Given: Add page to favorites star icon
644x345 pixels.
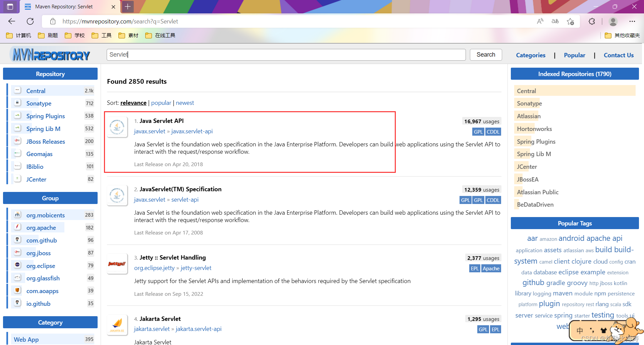Looking at the screenshot, I should click(570, 21).
